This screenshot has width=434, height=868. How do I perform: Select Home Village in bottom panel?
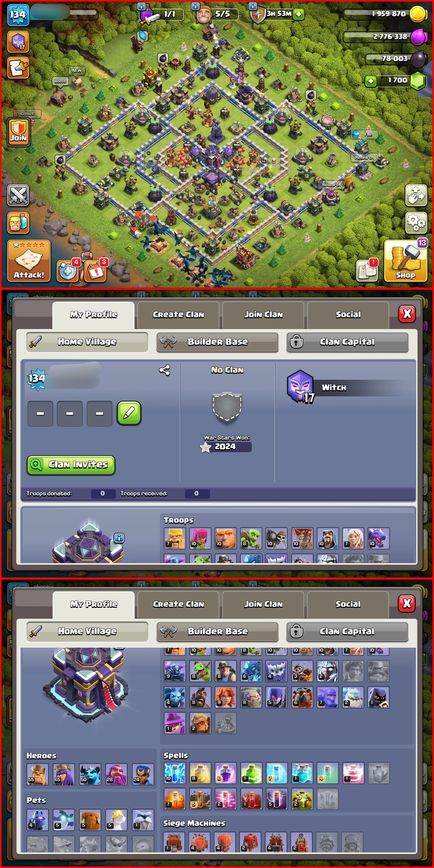pos(87,631)
